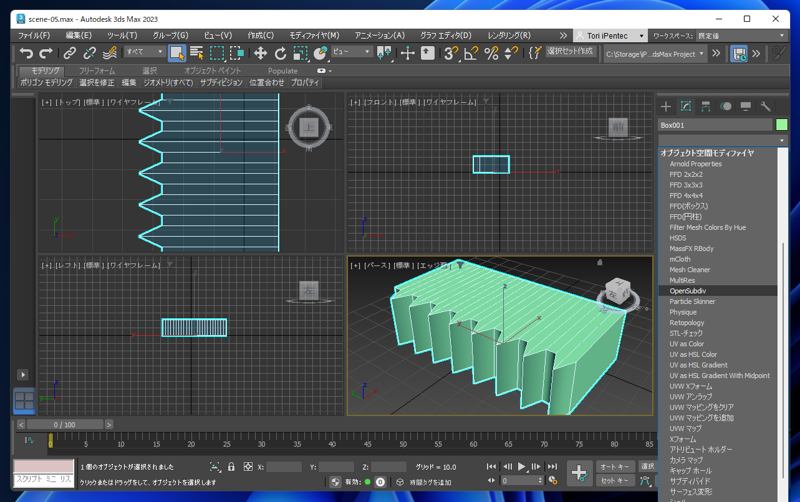The height and width of the screenshot is (502, 800).
Task: Open the Select by Name list
Action: [196, 53]
